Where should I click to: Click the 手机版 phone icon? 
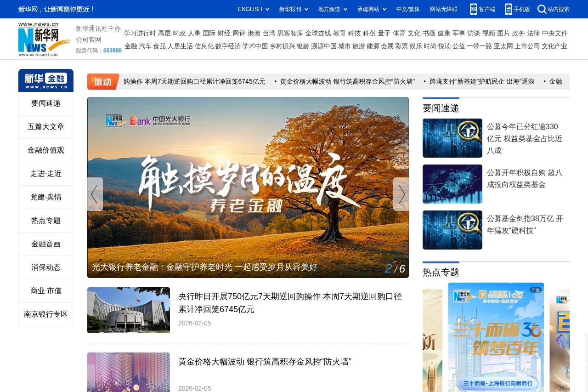[508, 9]
